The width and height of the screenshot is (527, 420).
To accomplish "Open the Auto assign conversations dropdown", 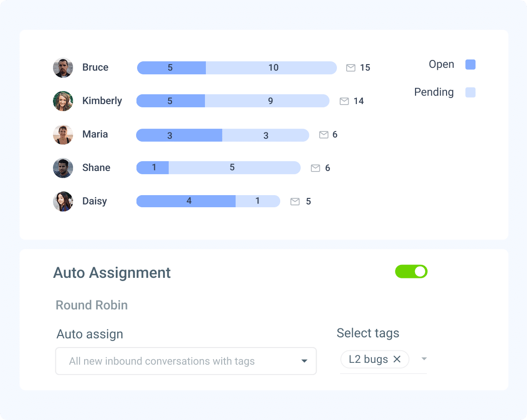I will click(x=186, y=361).
